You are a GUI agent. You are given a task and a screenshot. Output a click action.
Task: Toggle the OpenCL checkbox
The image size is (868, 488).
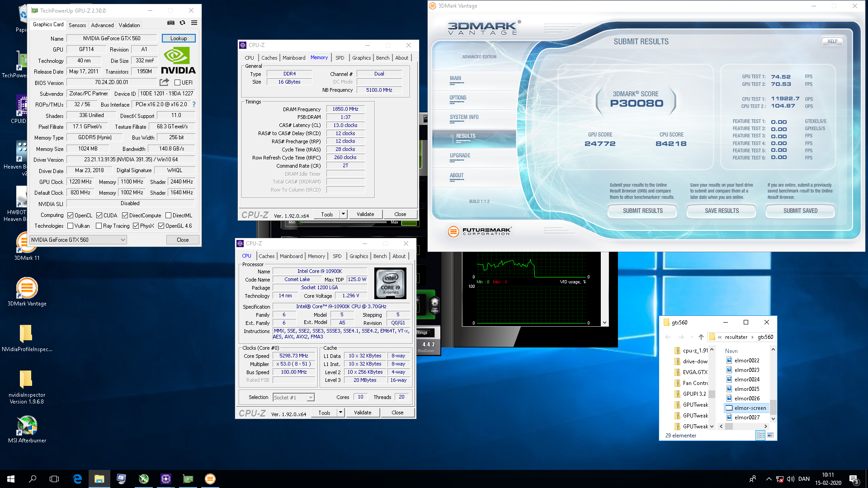point(70,216)
